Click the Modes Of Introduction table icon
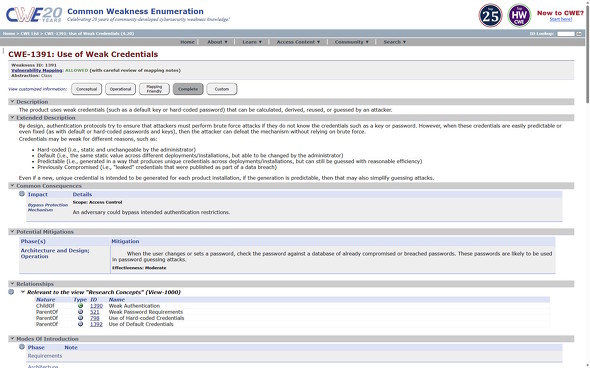The image size is (590, 368). (x=22, y=347)
